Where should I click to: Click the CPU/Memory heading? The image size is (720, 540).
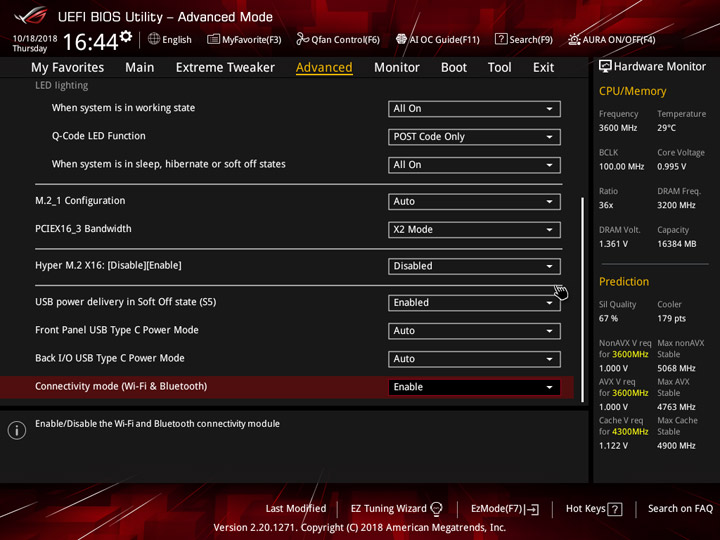point(632,91)
